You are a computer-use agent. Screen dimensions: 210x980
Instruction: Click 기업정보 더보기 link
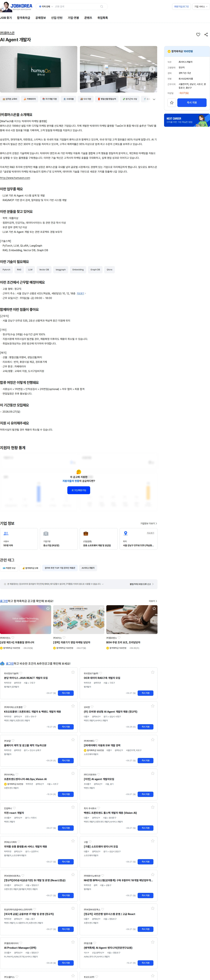(x=149, y=523)
